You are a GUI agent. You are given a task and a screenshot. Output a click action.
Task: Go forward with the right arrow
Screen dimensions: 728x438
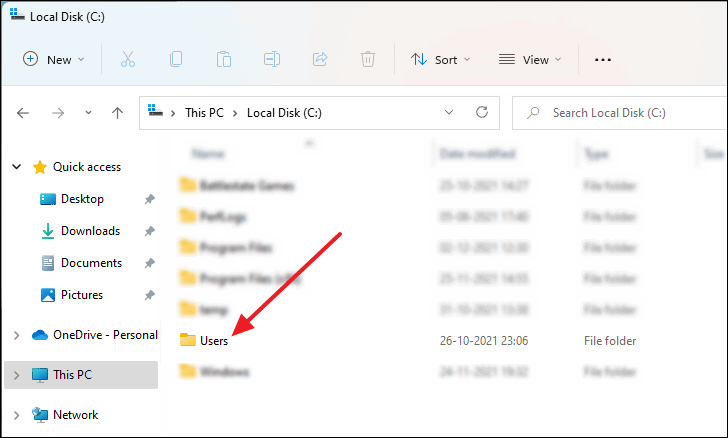coord(58,113)
